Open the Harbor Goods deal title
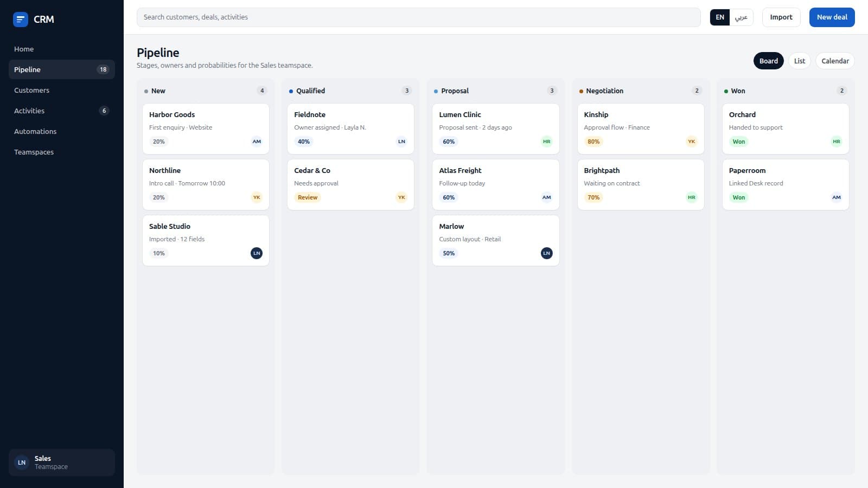The image size is (868, 488). tap(172, 115)
